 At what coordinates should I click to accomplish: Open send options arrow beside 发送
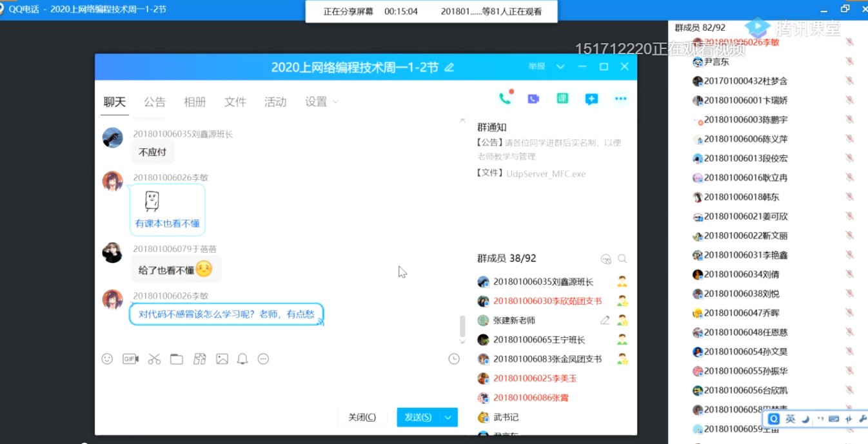[448, 417]
